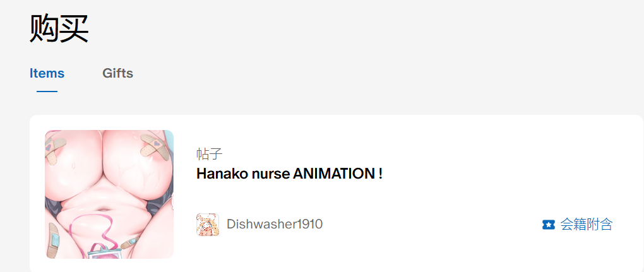
Task: Click the 会籍附含 membership included link
Action: point(577,225)
